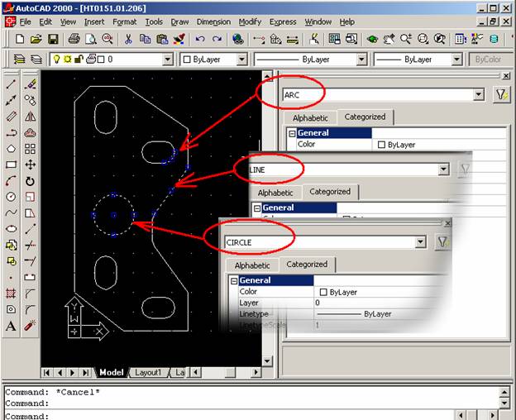
Task: Click the ByLayer swatch in color control
Action: click(x=187, y=60)
